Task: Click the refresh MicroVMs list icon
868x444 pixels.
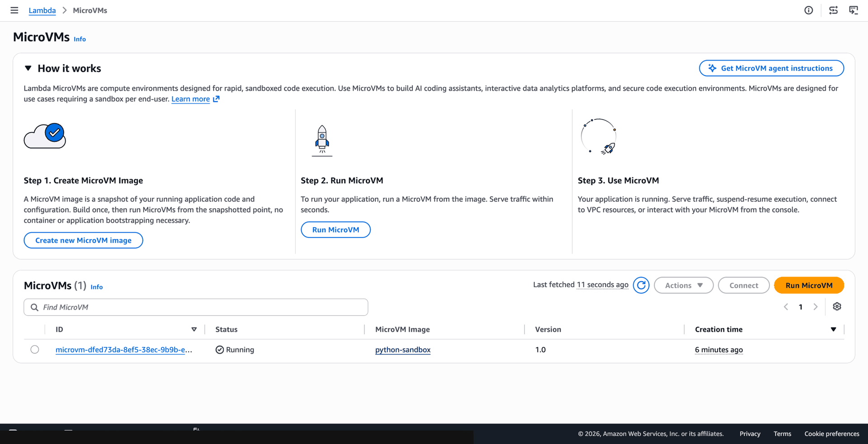Action: click(641, 285)
